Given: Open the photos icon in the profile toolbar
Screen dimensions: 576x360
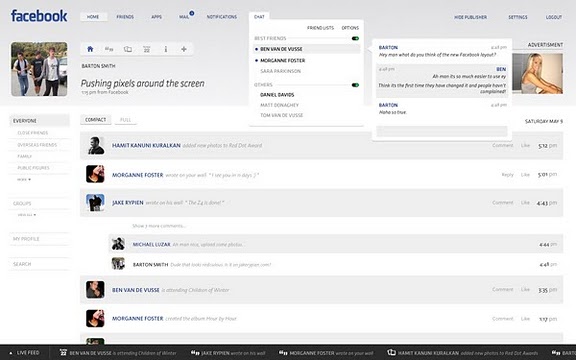Looking at the screenshot, I should [x=128, y=49].
